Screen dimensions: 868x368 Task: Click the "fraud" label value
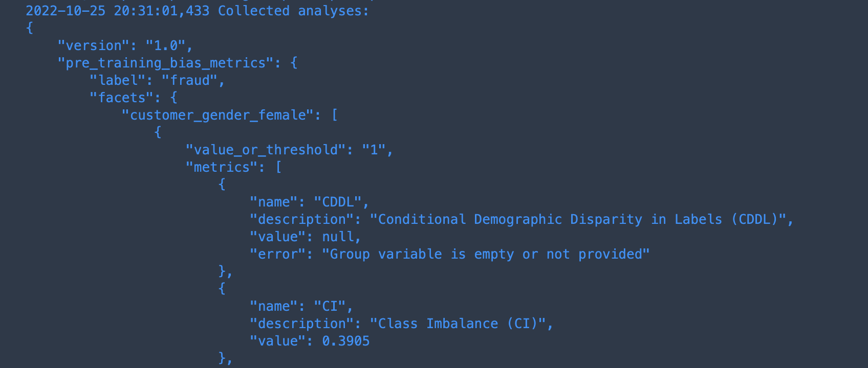click(189, 80)
